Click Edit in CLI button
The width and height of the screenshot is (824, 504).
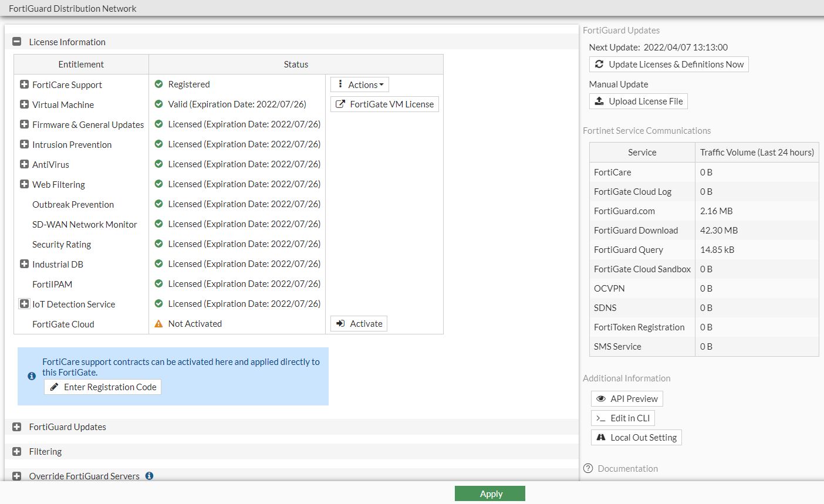pyautogui.click(x=623, y=418)
